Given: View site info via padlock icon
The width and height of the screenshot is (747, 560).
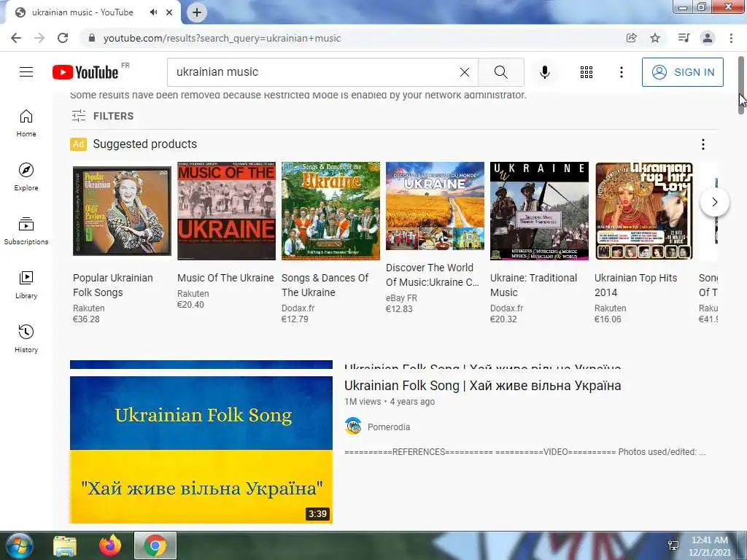Looking at the screenshot, I should click(92, 38).
